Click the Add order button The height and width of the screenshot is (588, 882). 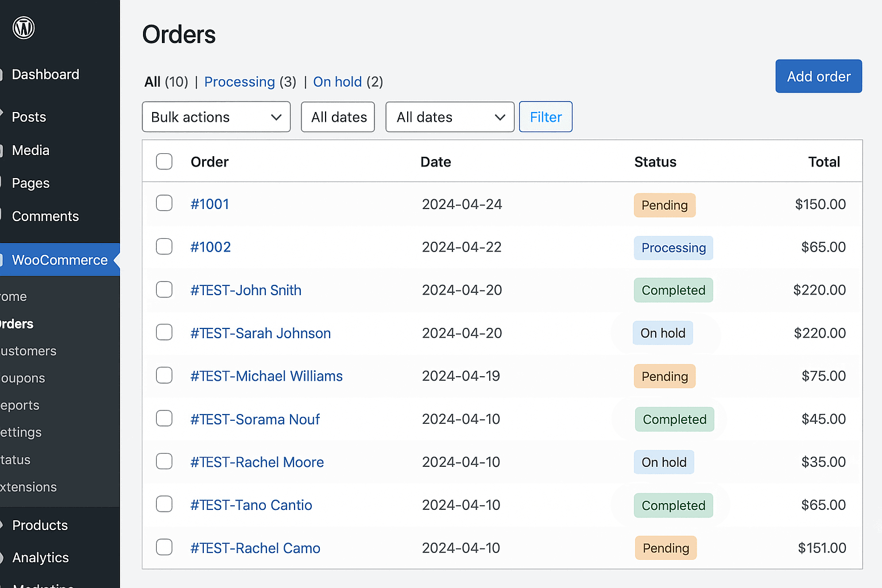[818, 76]
